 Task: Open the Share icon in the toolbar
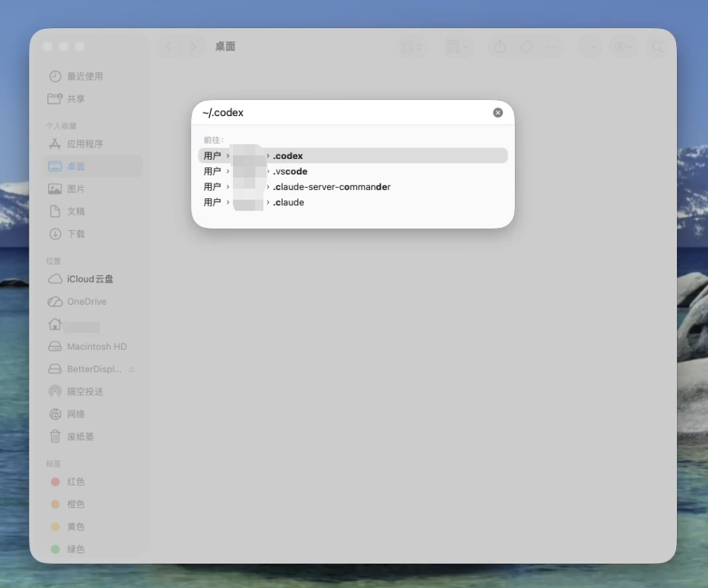click(499, 46)
